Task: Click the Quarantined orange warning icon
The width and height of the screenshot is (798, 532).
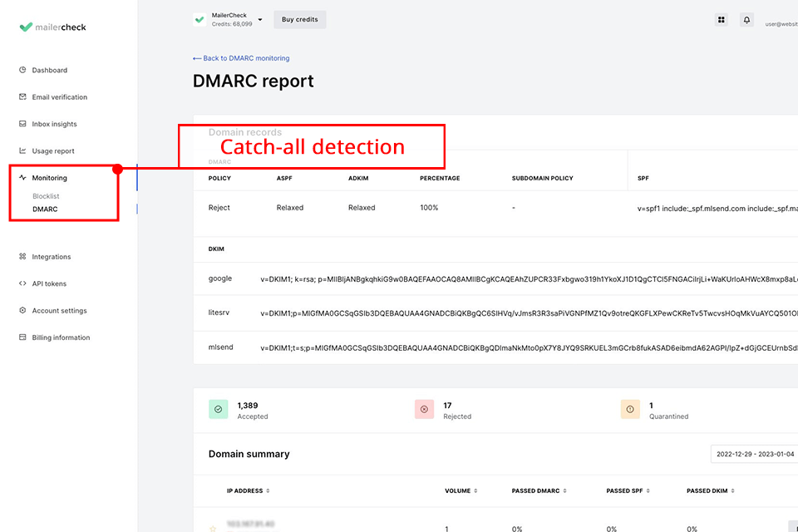Action: click(630, 409)
